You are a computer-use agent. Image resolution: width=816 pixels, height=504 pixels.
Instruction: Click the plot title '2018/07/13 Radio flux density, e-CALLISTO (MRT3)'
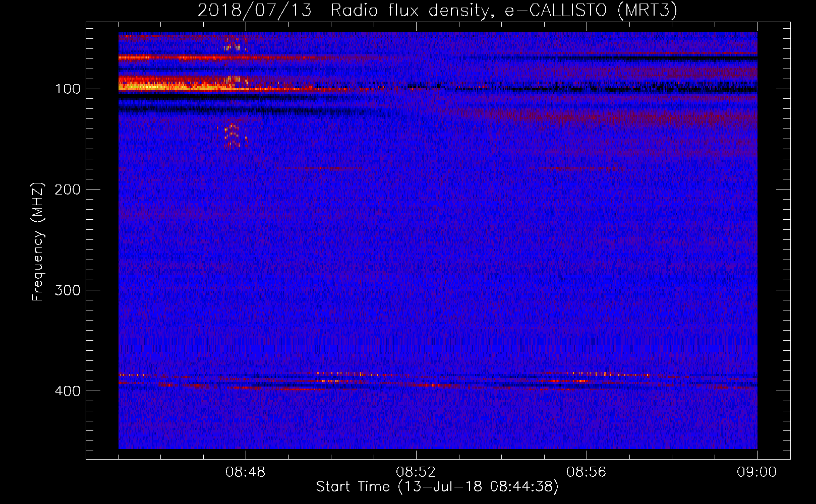[437, 11]
